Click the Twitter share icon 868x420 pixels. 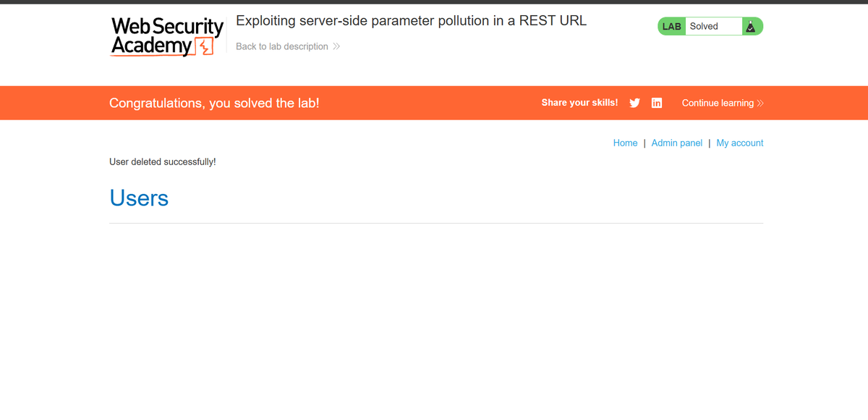[634, 103]
